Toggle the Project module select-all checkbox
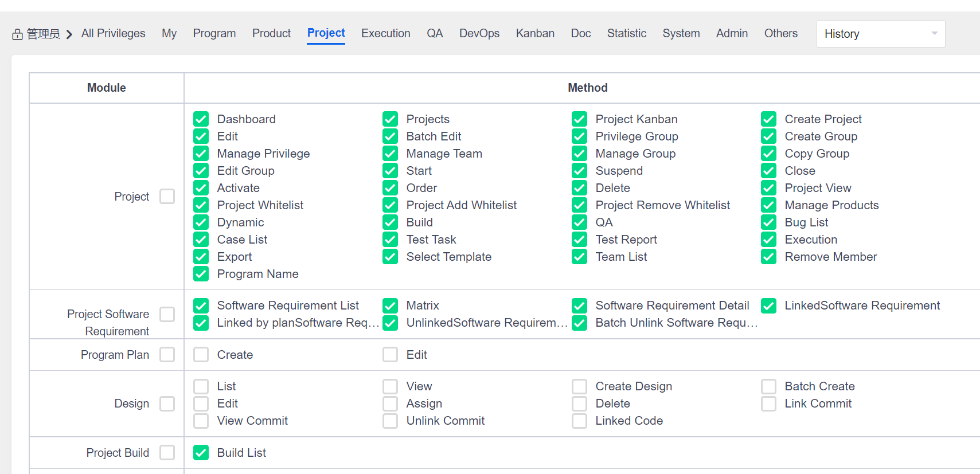Screen dimensions: 980x474 [x=167, y=197]
